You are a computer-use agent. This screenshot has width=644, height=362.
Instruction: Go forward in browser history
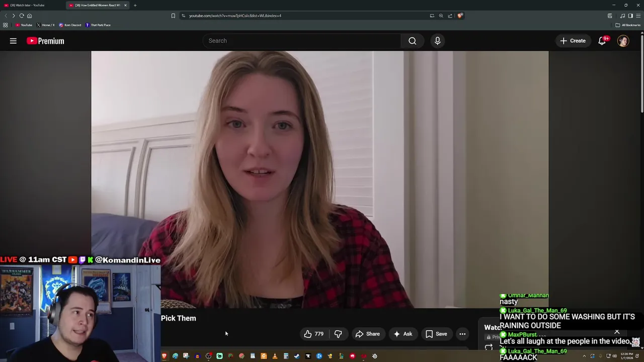[14, 16]
